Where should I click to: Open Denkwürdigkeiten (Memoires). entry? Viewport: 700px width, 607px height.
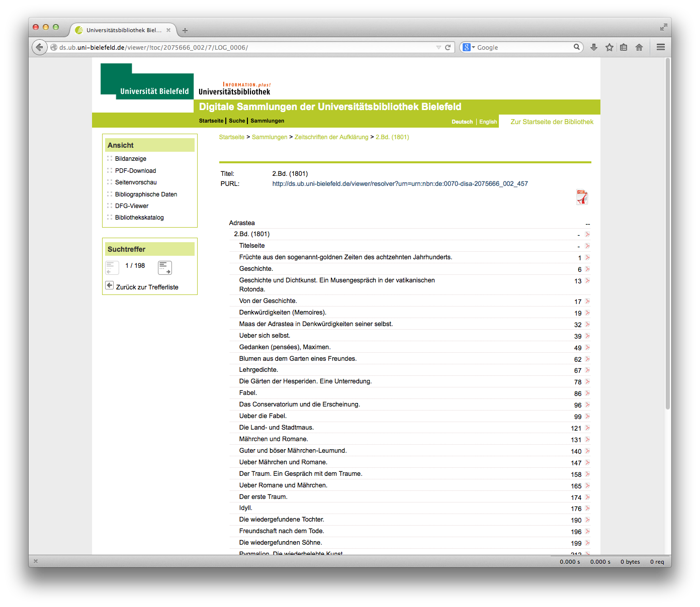click(x=283, y=313)
